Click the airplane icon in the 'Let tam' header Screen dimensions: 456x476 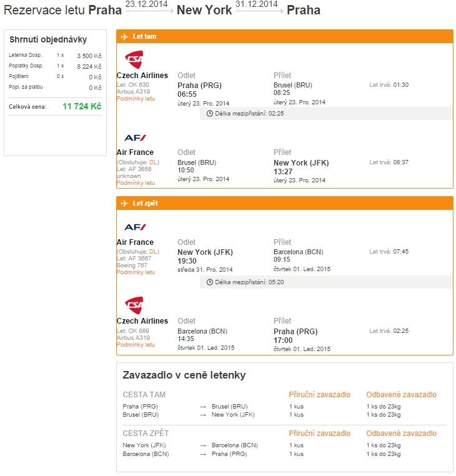[x=124, y=37]
